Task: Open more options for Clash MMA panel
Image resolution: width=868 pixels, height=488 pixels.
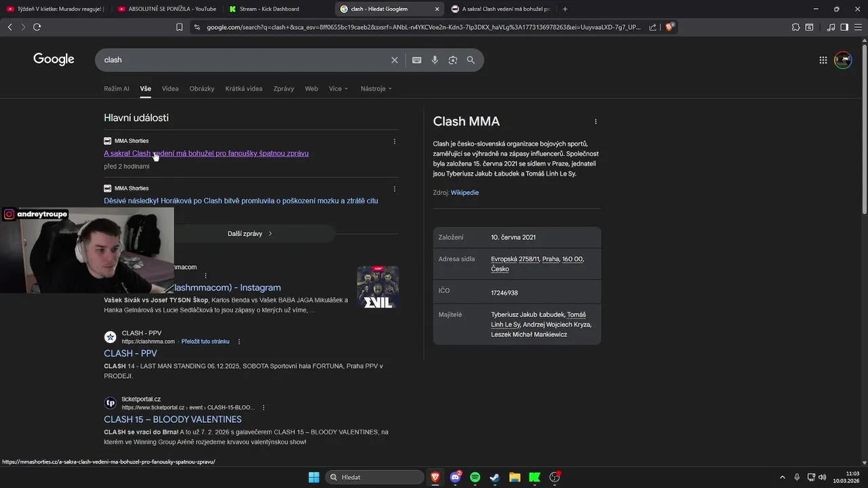Action: [596, 122]
